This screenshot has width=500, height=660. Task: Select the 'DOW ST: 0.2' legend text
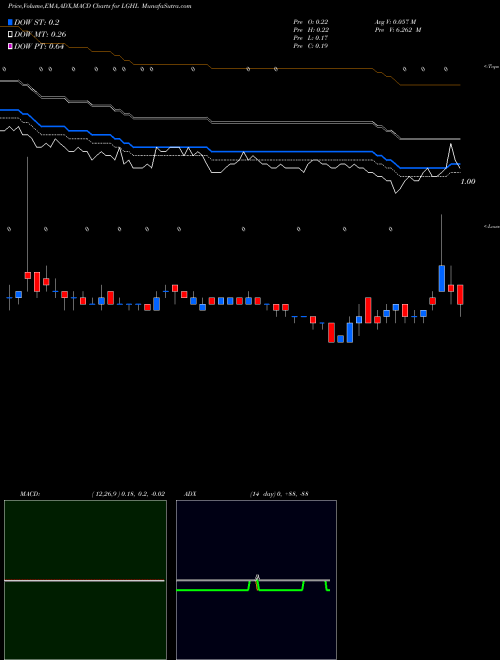[37, 22]
